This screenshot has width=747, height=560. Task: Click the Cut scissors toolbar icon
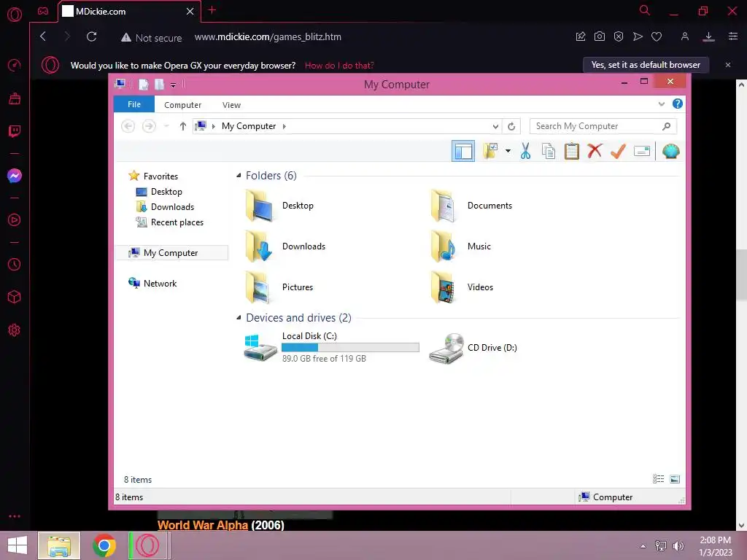525,152
